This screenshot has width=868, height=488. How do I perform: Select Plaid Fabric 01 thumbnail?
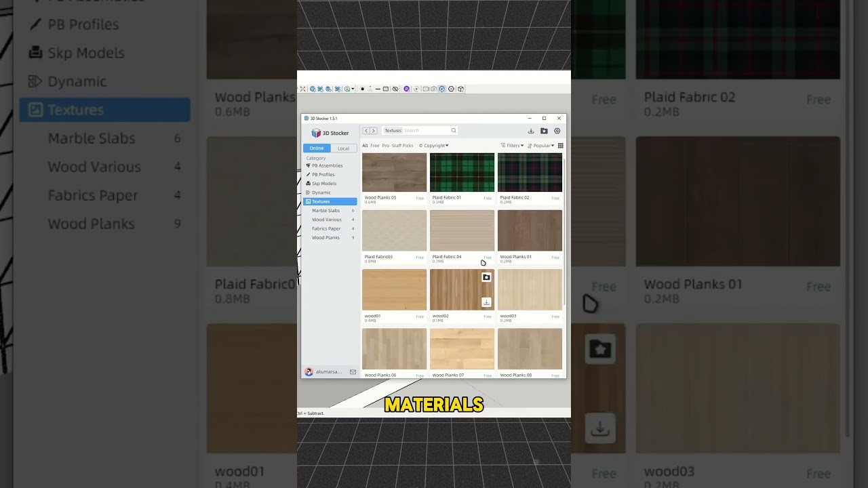(x=462, y=172)
